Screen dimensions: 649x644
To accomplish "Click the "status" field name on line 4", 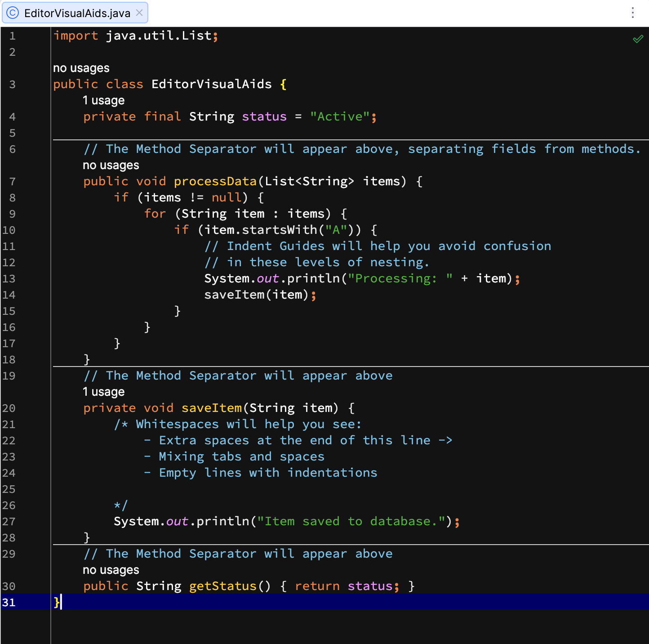I will pyautogui.click(x=264, y=116).
